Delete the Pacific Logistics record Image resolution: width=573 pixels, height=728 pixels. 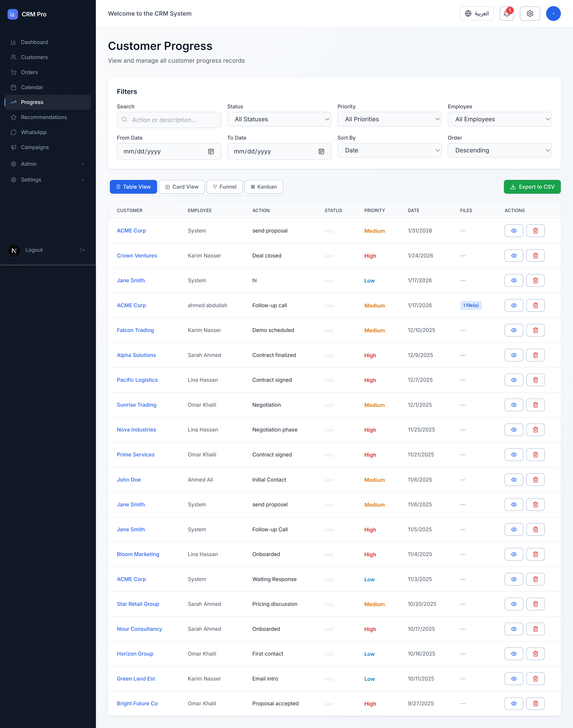(535, 380)
